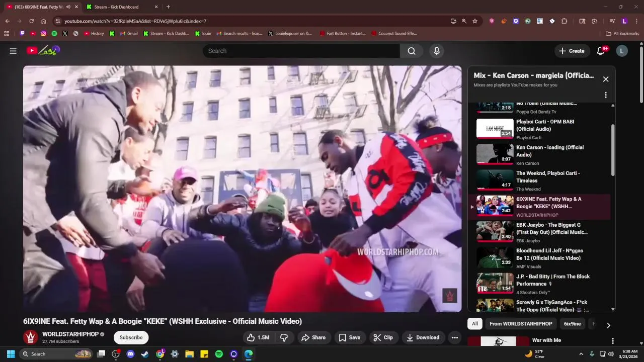Open History bookmark
Image resolution: width=644 pixels, height=362 pixels.
[x=94, y=34]
